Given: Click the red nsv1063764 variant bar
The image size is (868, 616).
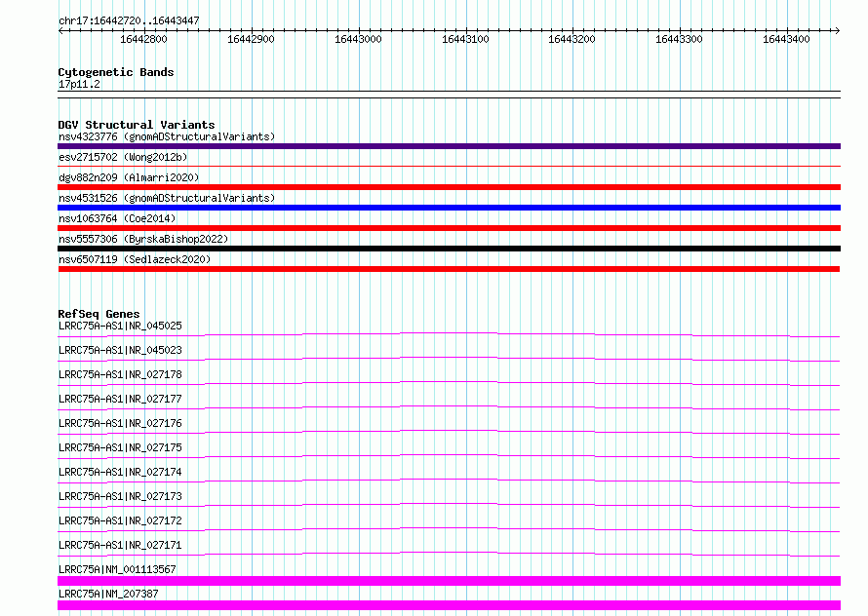Looking at the screenshot, I should (449, 228).
